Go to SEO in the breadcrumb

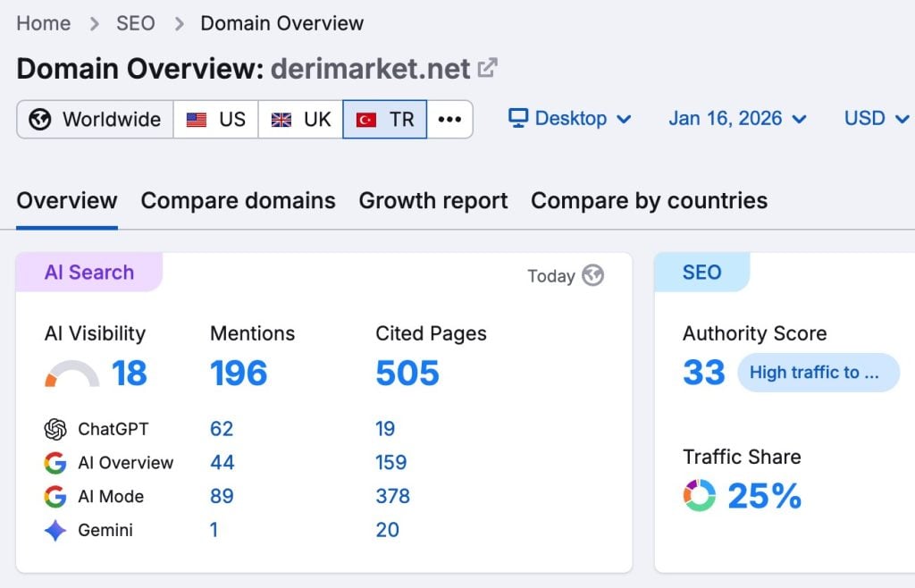point(135,23)
